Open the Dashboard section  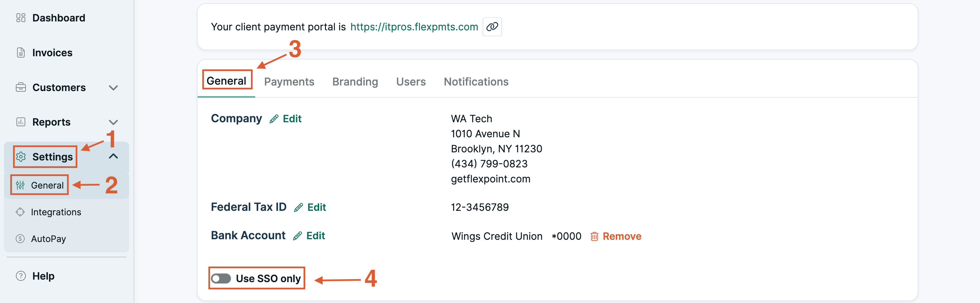(21, 18)
